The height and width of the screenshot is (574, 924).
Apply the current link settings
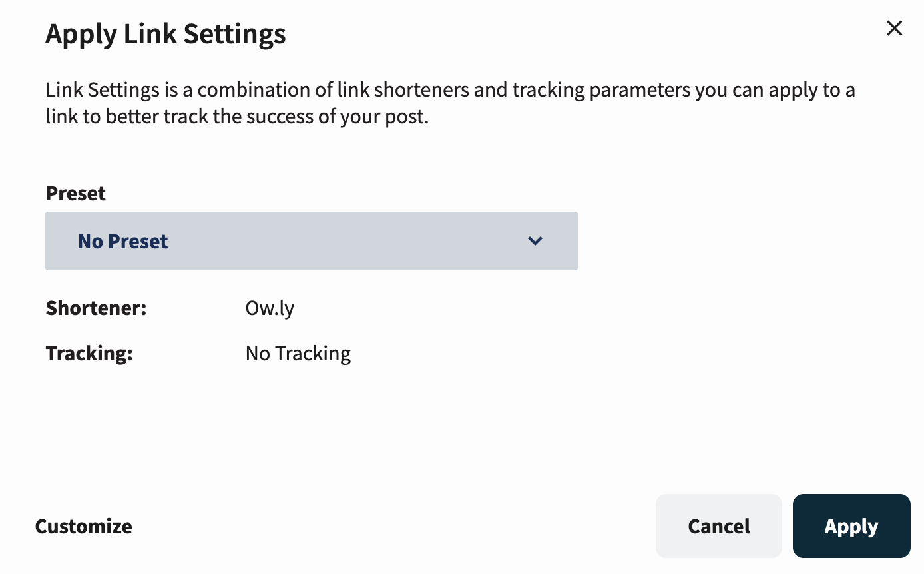tap(851, 526)
